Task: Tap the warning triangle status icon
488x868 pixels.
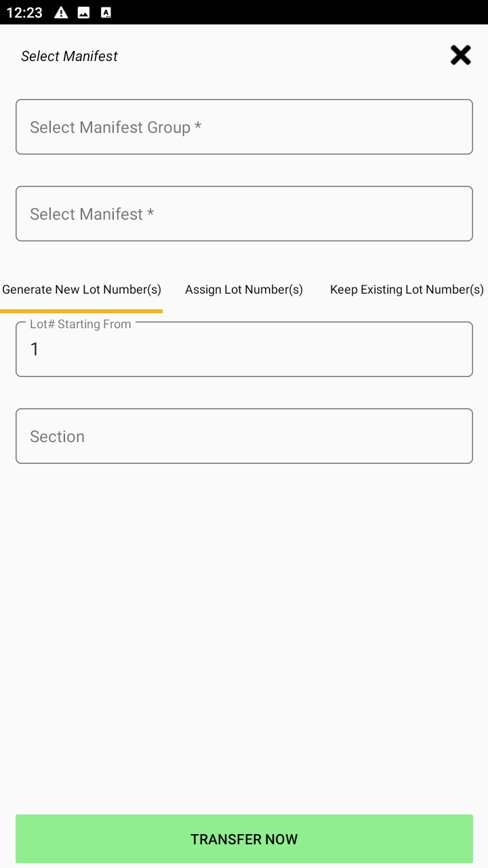Action: (x=61, y=12)
